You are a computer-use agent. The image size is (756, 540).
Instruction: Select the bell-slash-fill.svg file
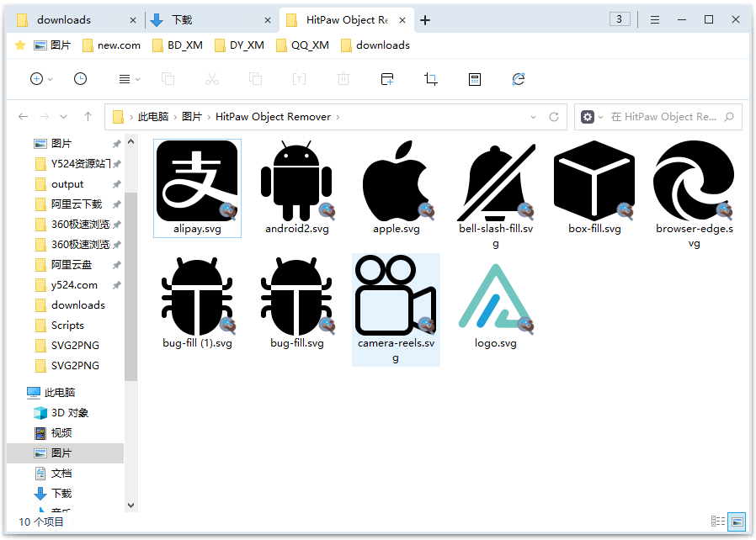point(496,195)
